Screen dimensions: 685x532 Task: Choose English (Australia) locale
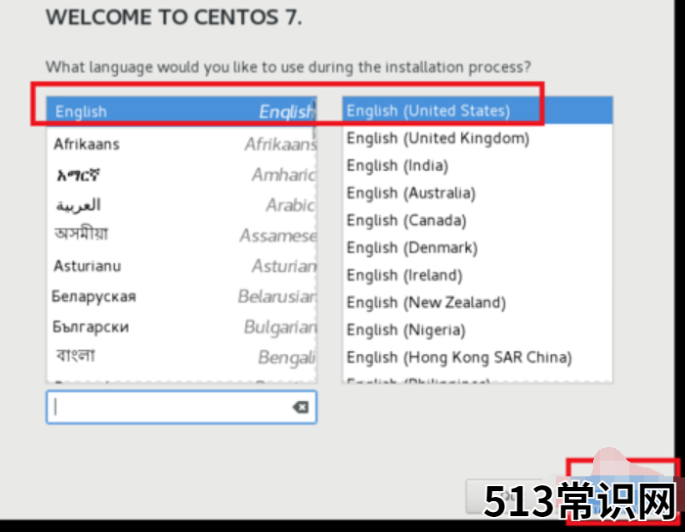(x=477, y=193)
